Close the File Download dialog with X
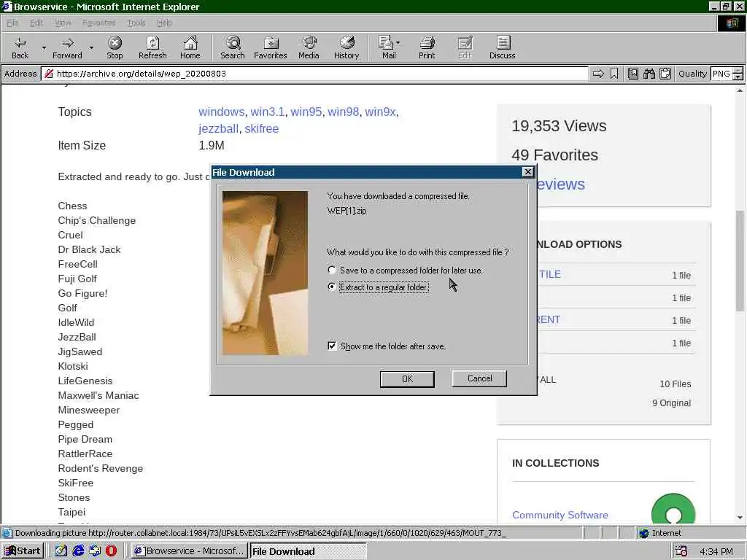This screenshot has height=560, width=747. pyautogui.click(x=528, y=172)
